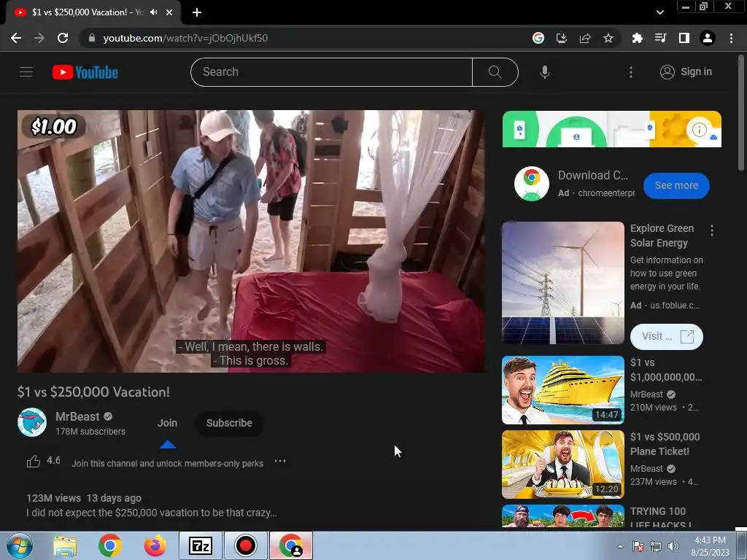The width and height of the screenshot is (747, 560).
Task: Reload the page
Action: [63, 38]
